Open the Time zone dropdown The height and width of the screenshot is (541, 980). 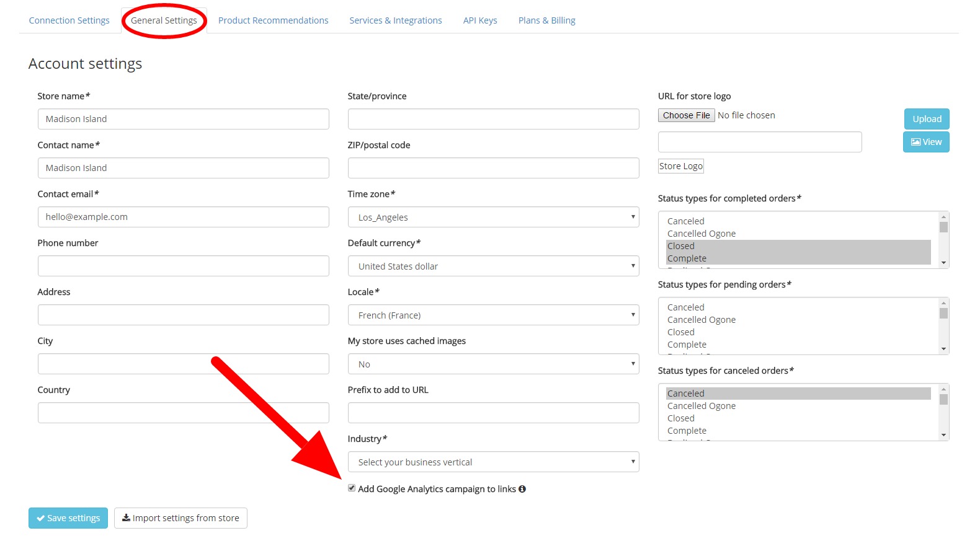[493, 217]
